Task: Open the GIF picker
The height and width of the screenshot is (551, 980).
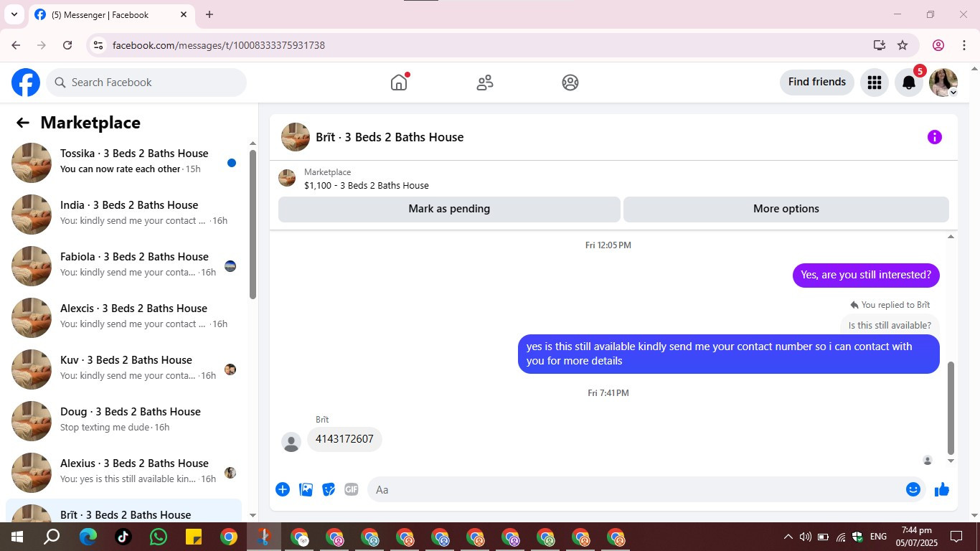Action: click(352, 489)
